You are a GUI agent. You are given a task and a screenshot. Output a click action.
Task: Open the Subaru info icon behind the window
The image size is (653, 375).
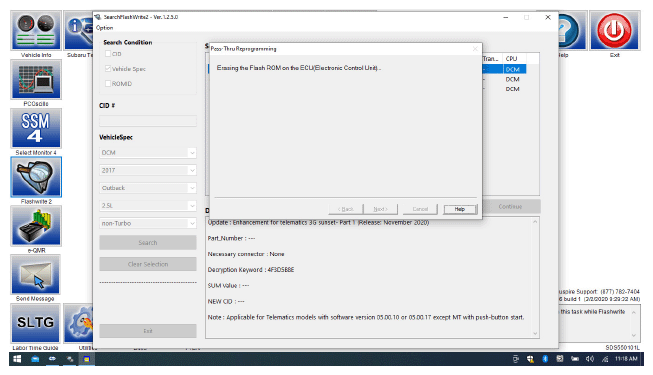79,31
